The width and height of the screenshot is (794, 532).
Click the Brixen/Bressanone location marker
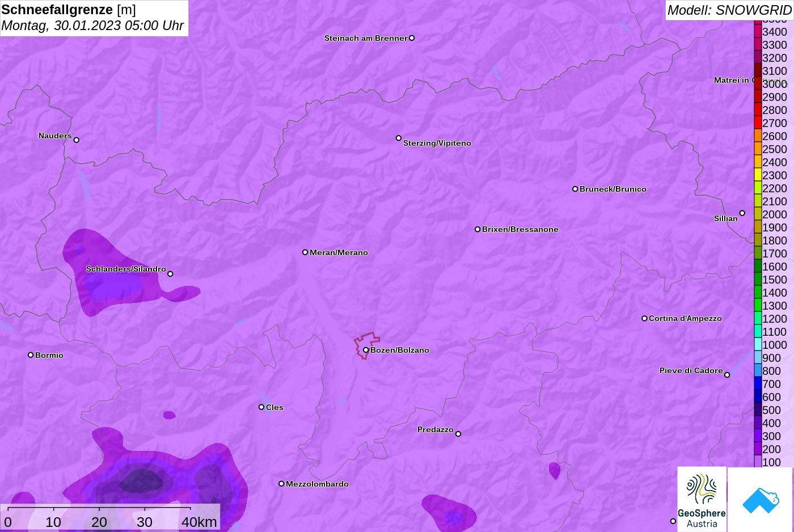tap(478, 229)
